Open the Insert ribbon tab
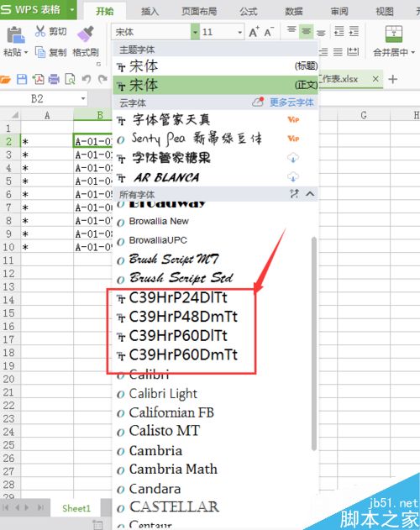 coord(150,12)
